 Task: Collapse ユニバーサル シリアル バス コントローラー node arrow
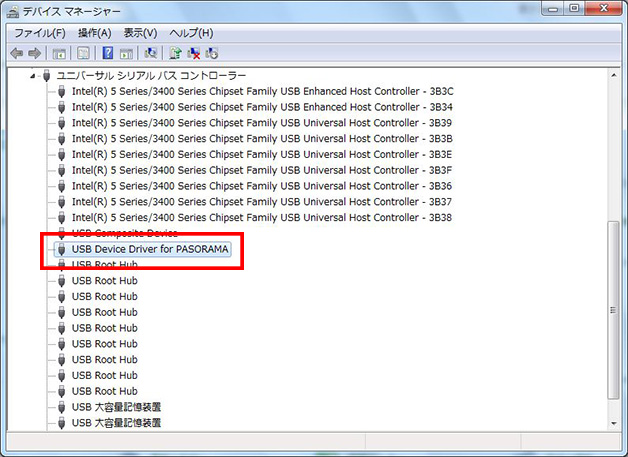(x=32, y=76)
